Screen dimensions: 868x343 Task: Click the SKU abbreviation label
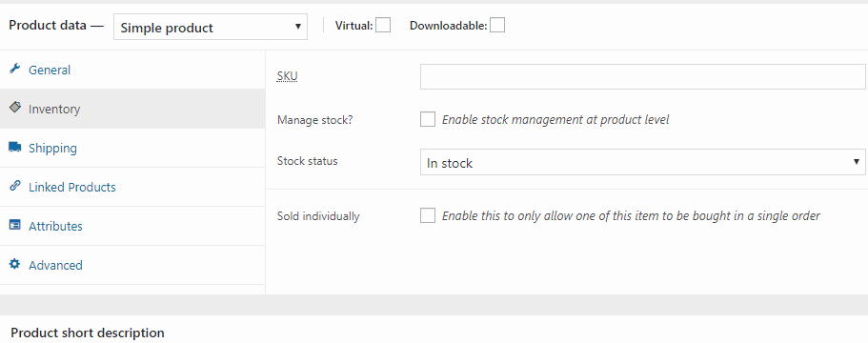(288, 76)
